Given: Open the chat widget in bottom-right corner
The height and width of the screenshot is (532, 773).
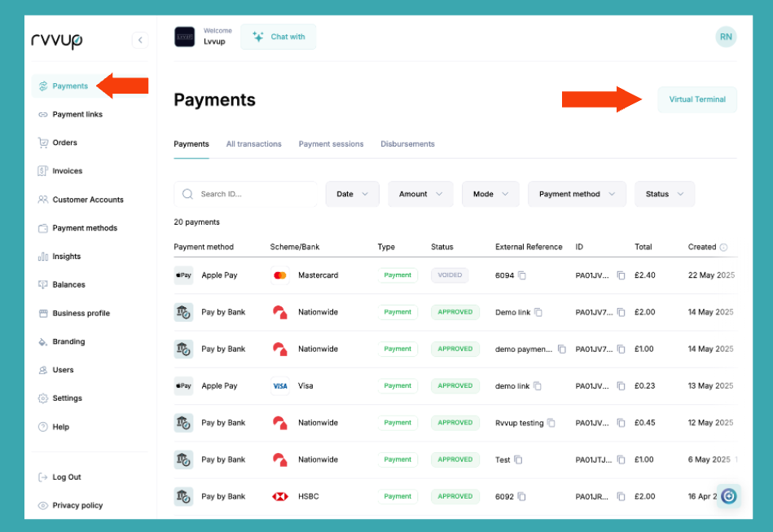Looking at the screenshot, I should coord(728,495).
